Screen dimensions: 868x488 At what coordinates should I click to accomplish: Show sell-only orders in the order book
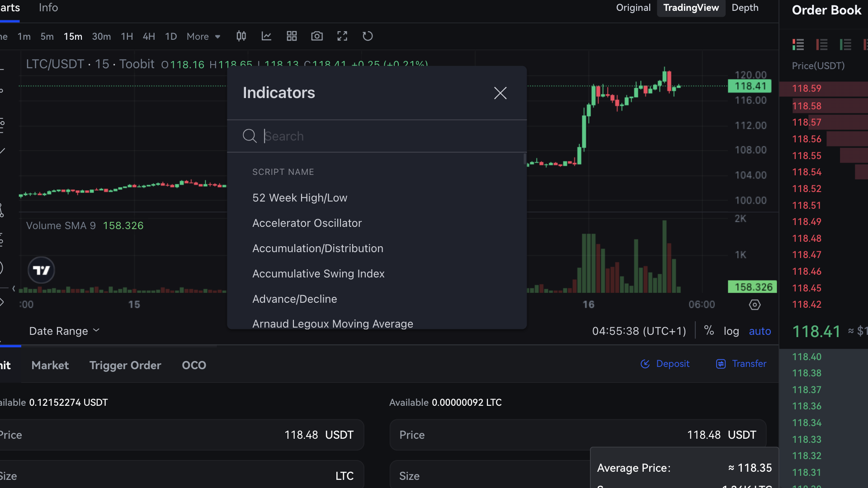pos(822,45)
